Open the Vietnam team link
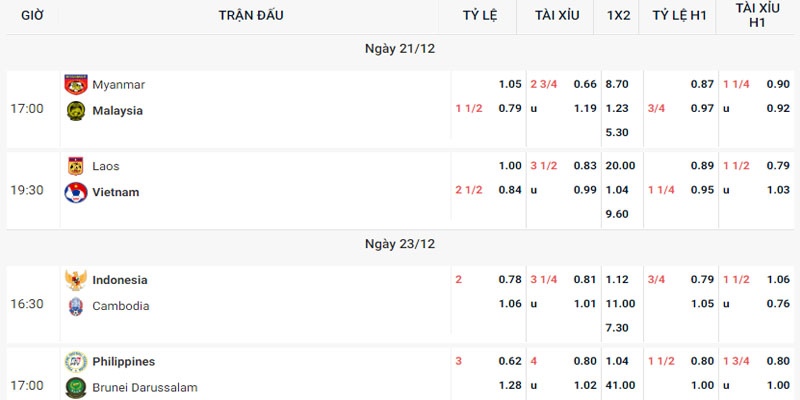Image resolution: width=800 pixels, height=400 pixels. [x=115, y=192]
